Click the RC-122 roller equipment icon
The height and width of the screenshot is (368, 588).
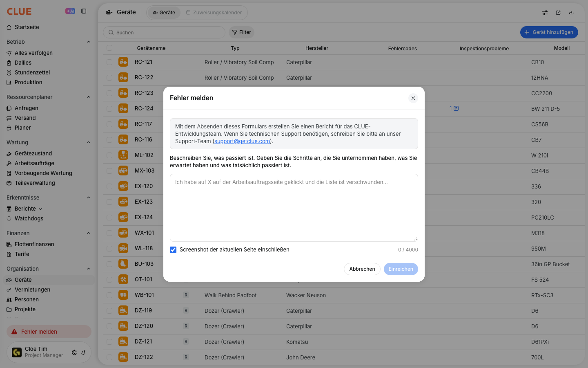tap(123, 77)
